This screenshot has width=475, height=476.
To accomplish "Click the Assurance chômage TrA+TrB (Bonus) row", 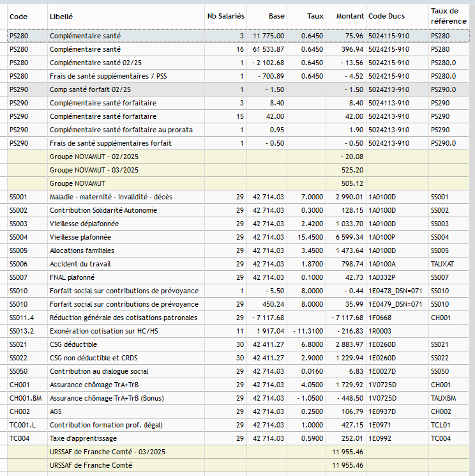I will coord(238,398).
